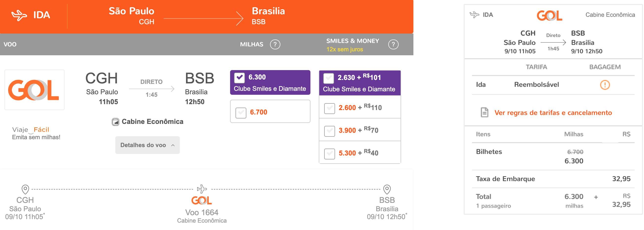The height and width of the screenshot is (230, 644).
Task: Click the MILHAS column header
Action: pyautogui.click(x=252, y=44)
